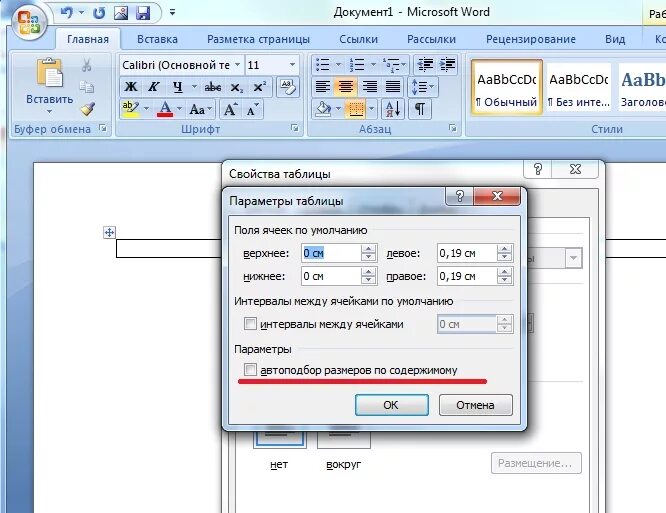
Task: Increase the левое margin with up spinner
Action: (505, 249)
